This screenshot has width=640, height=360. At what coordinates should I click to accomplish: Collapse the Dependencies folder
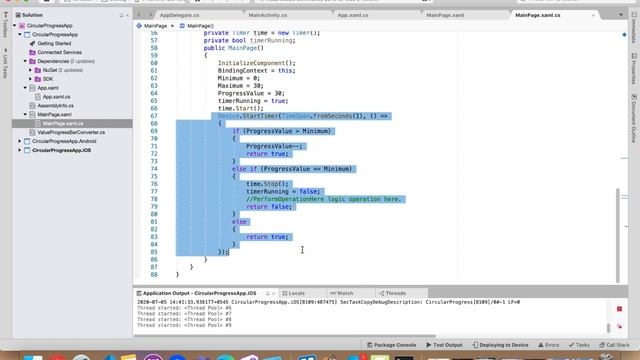(x=25, y=61)
